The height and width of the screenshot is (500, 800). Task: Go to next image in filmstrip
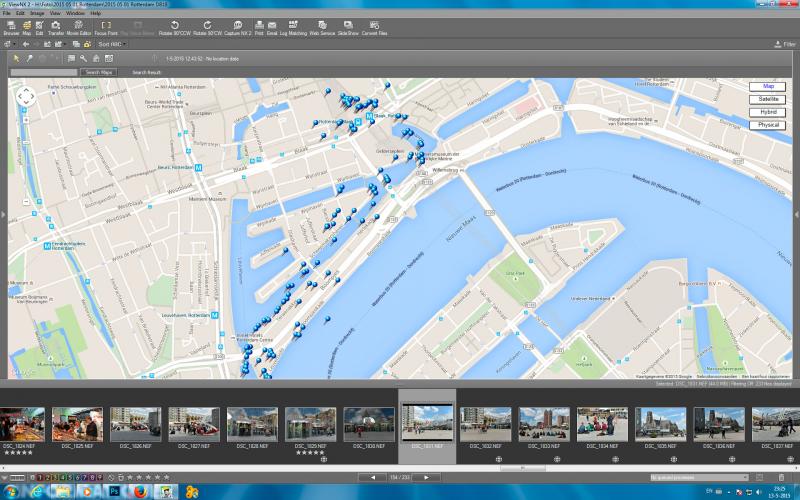(x=427, y=478)
